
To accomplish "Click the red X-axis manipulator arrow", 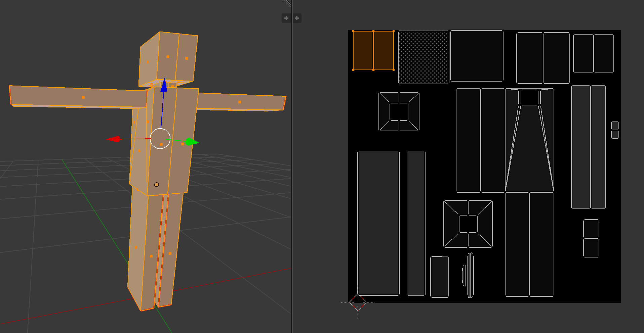I will (x=113, y=139).
